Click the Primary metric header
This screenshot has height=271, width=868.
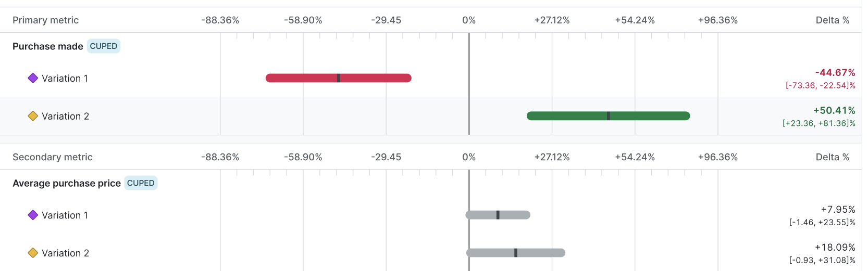(45, 20)
